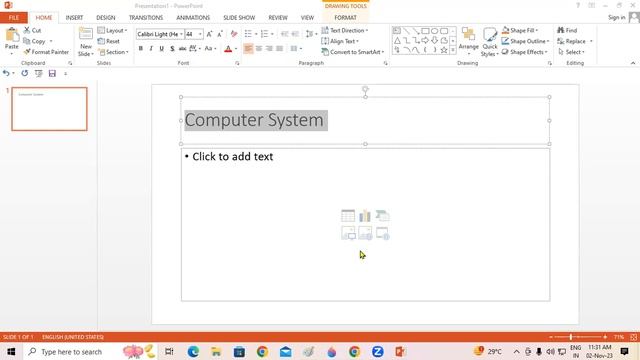Undo the last action
The image size is (640, 360).
pyautogui.click(x=6, y=73)
